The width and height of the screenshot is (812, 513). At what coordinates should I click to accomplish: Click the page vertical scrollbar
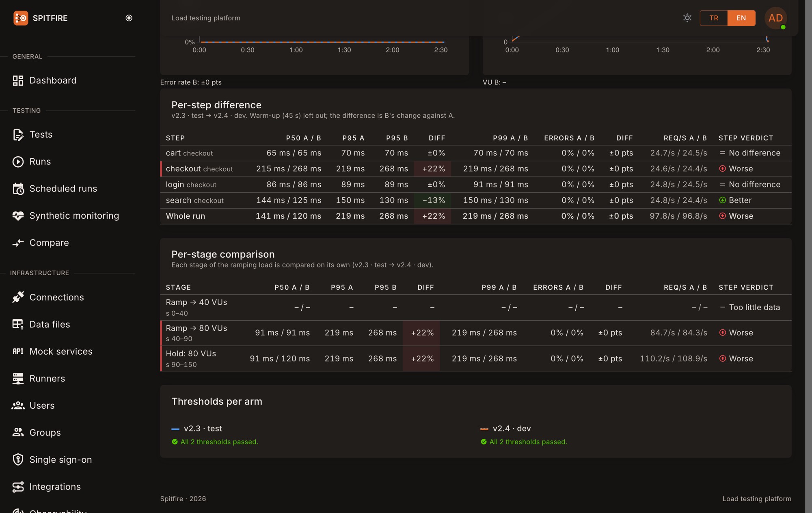tap(808, 256)
